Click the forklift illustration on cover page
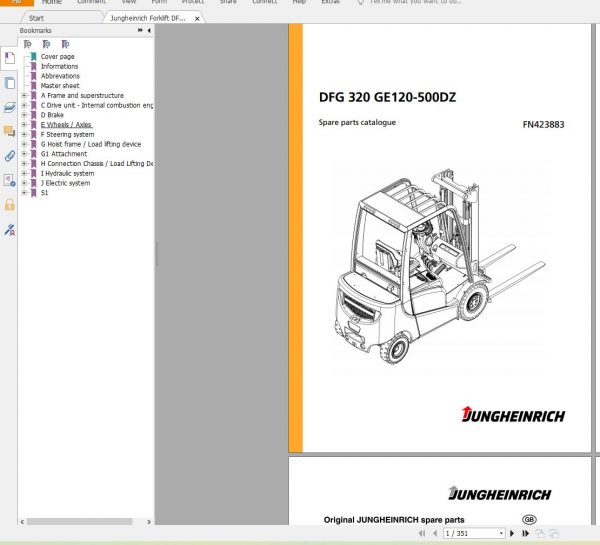Screen dimensions: 600x545 coord(439,266)
